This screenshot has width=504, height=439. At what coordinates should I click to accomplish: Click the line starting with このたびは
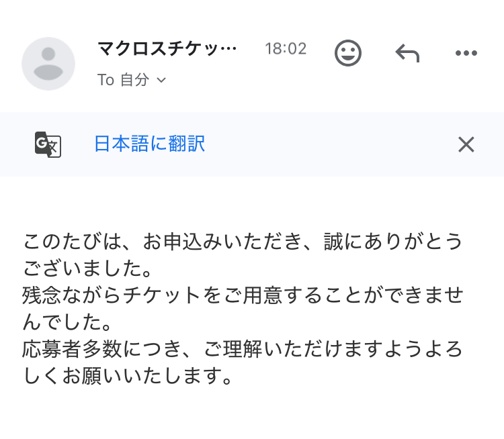click(x=243, y=241)
